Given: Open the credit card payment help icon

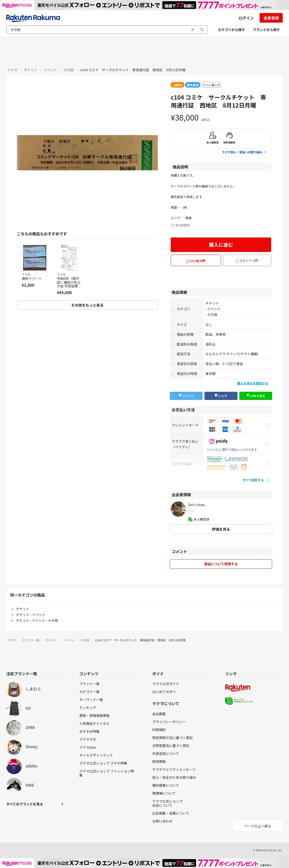Looking at the screenshot, I should [267, 425].
